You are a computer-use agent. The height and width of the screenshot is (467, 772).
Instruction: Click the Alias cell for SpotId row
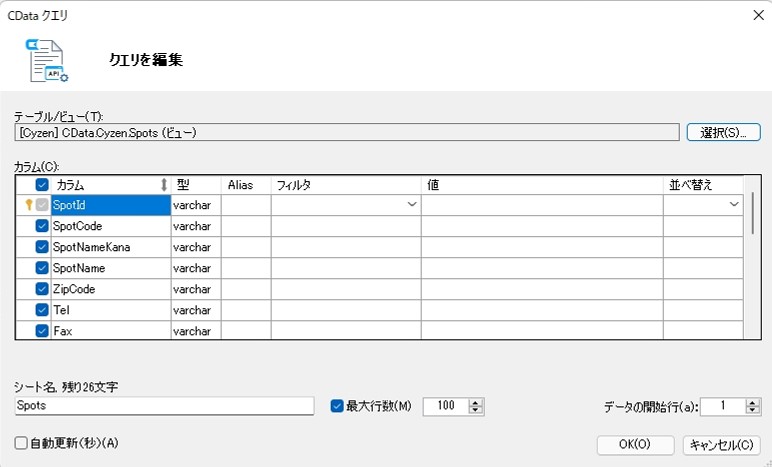tap(246, 205)
